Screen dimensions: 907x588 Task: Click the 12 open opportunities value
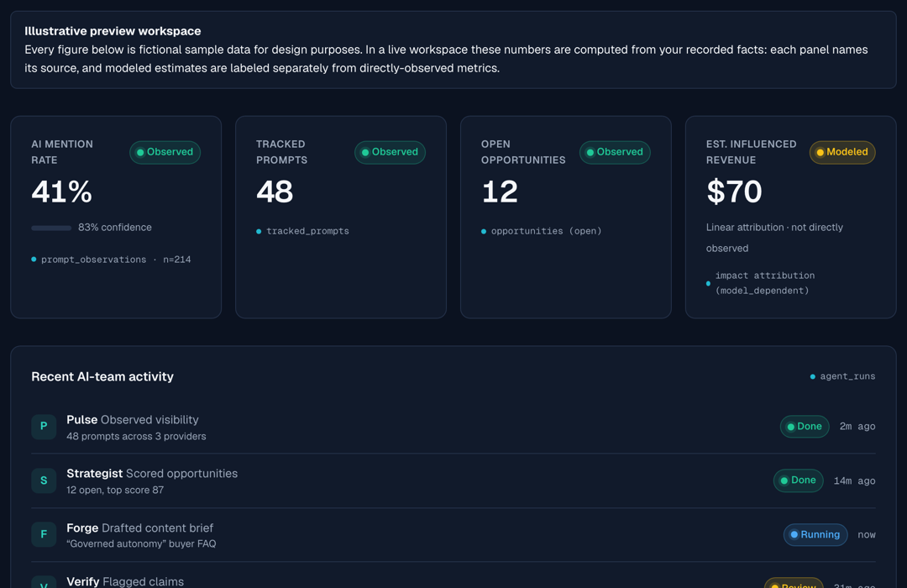click(499, 192)
